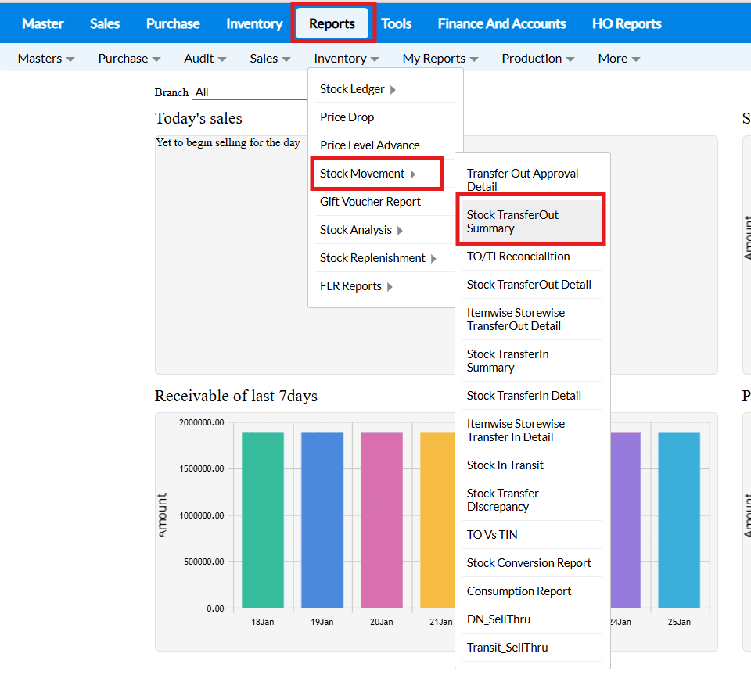The image size is (751, 700).
Task: Open the Finance And Accounts tab
Action: tap(501, 23)
